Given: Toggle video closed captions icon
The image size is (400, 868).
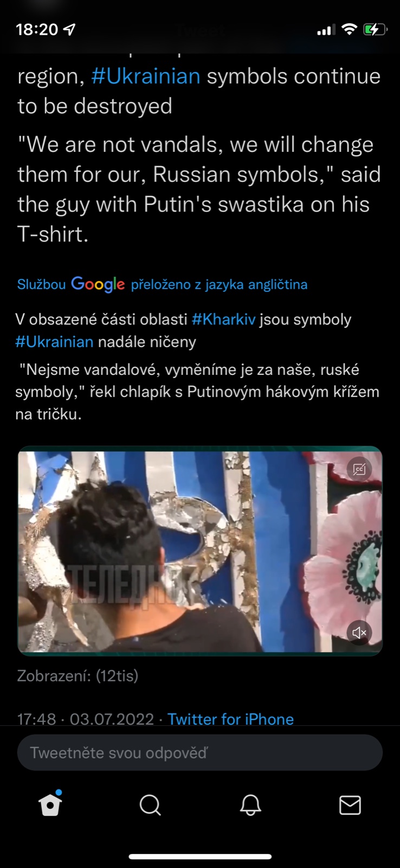Looking at the screenshot, I should click(x=359, y=469).
